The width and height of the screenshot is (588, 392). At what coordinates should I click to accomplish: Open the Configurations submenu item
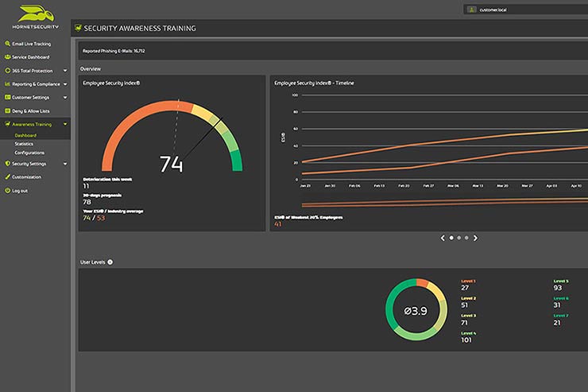pos(29,153)
